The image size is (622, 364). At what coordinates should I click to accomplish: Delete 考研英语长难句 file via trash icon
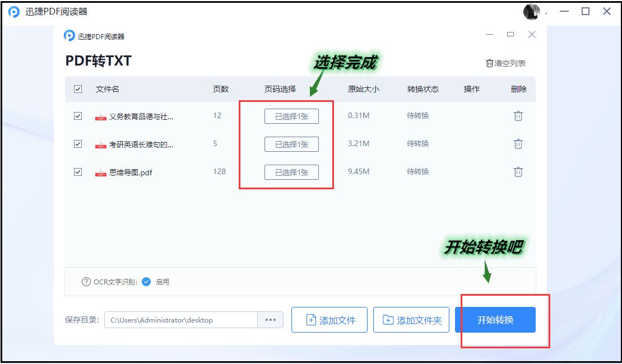tap(518, 144)
